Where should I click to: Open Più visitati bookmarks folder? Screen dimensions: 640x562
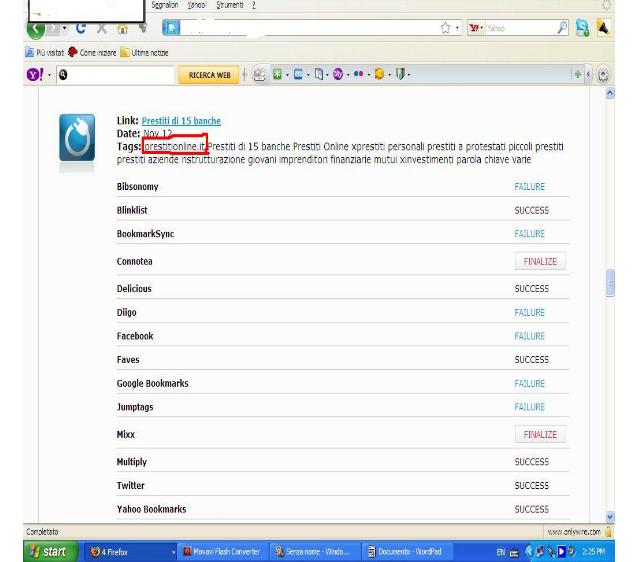click(x=45, y=53)
